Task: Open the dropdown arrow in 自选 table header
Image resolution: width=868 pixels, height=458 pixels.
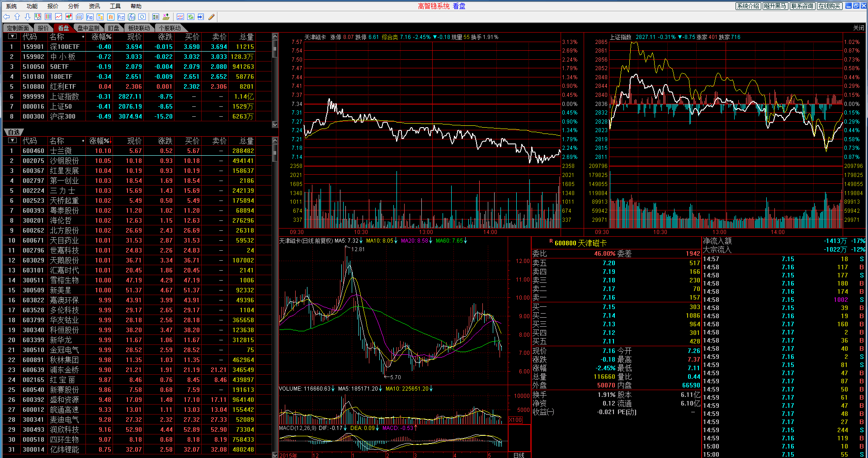Action: 13,141
